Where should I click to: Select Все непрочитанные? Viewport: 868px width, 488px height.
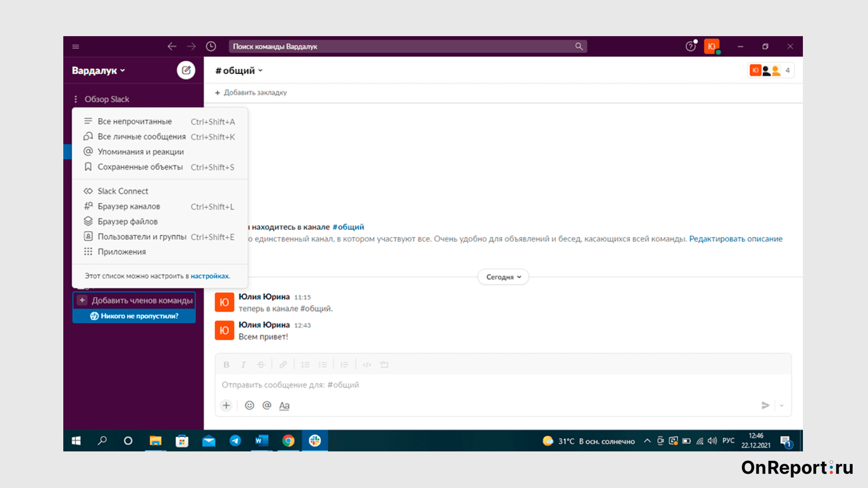160,122
